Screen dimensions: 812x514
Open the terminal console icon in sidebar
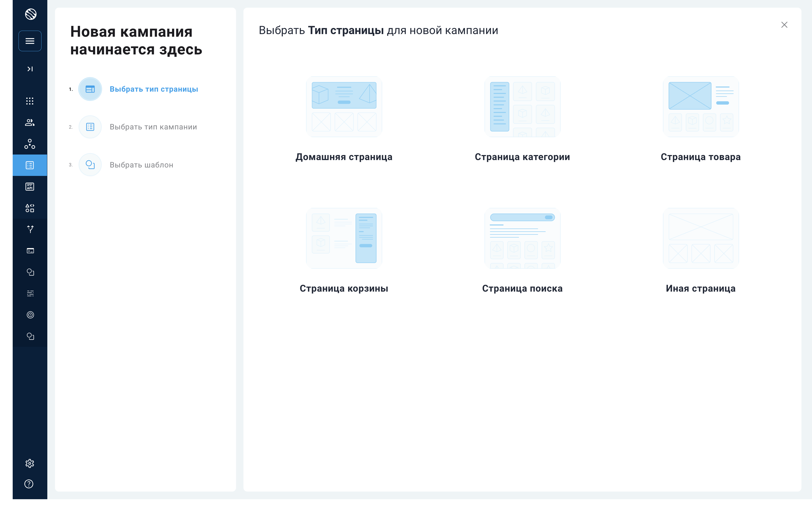(x=30, y=251)
